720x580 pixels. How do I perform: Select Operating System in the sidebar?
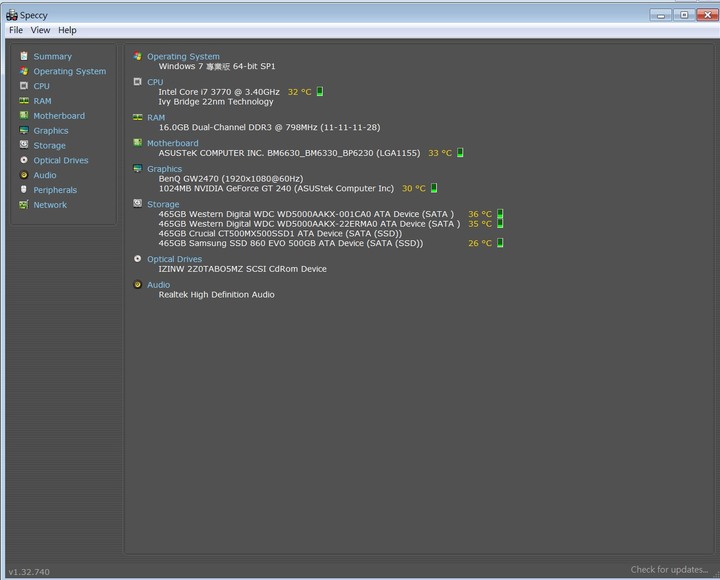point(69,71)
